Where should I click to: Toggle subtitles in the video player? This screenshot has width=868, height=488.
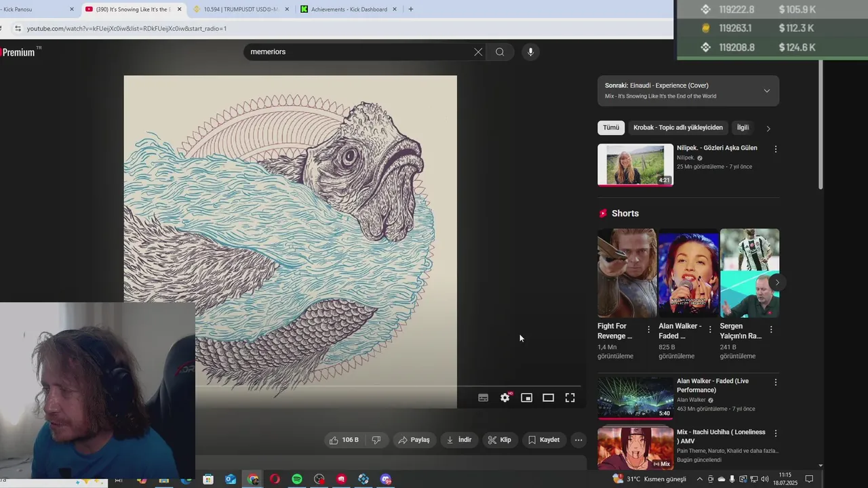[x=483, y=398]
